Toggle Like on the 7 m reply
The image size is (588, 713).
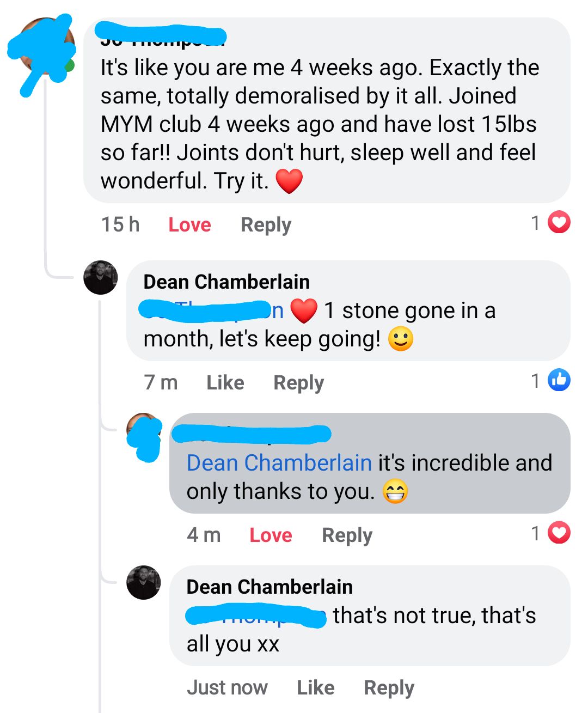pyautogui.click(x=225, y=382)
